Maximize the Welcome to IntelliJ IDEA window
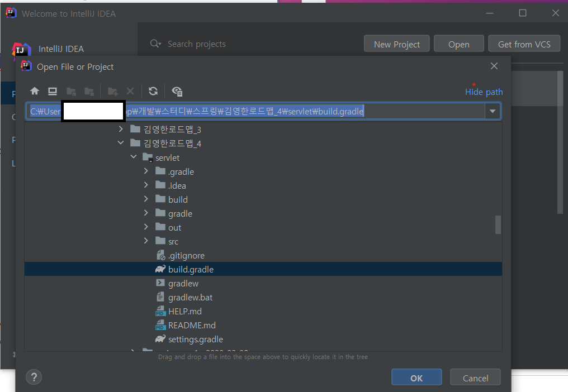Viewport: 568px width, 392px height. (x=522, y=13)
